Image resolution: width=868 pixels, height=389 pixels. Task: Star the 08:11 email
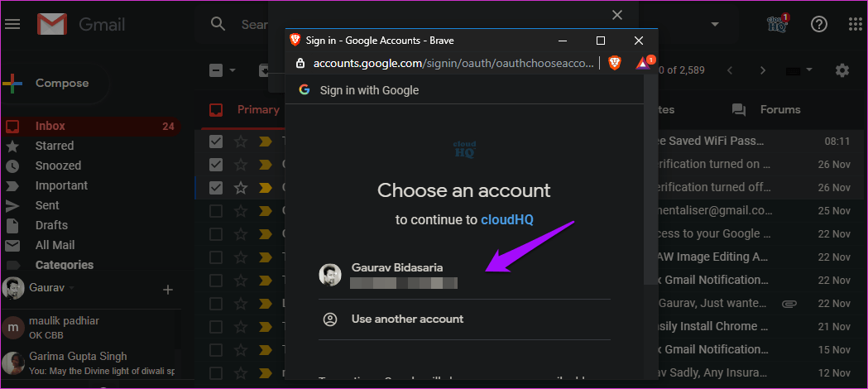[x=240, y=142]
